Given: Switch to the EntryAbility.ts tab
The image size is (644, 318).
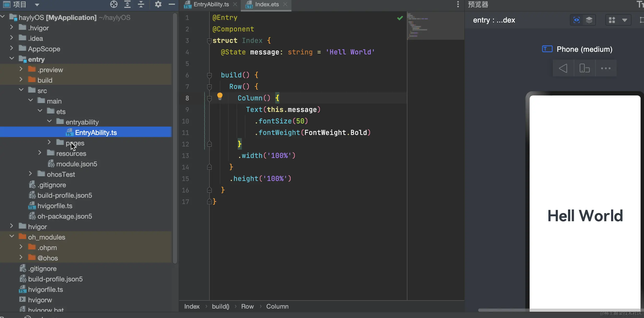Looking at the screenshot, I should tap(211, 4).
